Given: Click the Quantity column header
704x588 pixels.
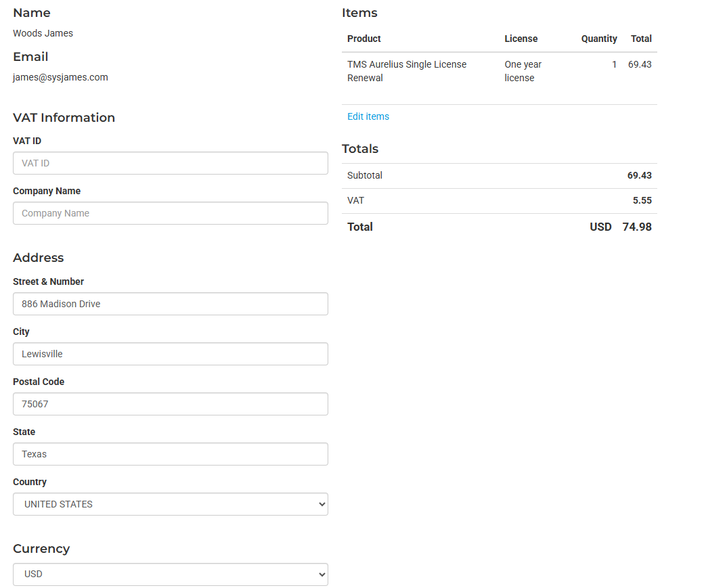Looking at the screenshot, I should (598, 39).
